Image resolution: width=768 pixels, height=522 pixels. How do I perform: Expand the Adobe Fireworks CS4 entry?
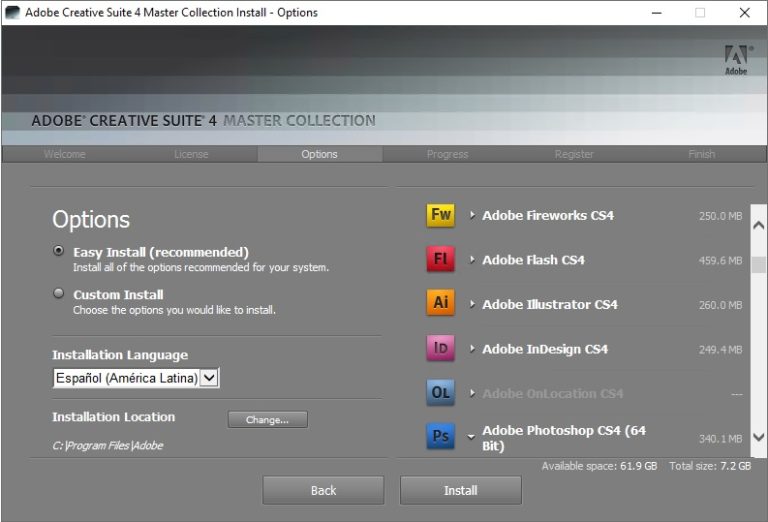click(x=472, y=216)
